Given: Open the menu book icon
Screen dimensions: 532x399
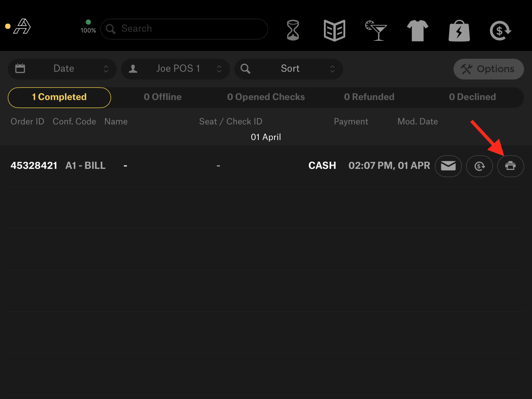Looking at the screenshot, I should tap(334, 30).
